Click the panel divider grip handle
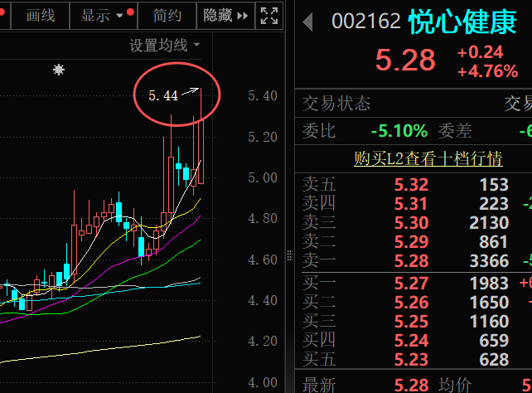 290,255
